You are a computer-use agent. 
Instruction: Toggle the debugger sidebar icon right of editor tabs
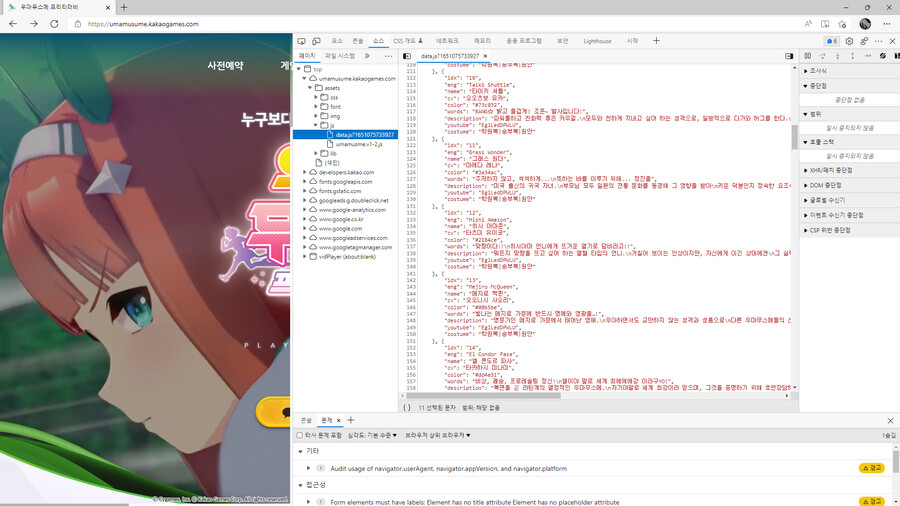[789, 56]
